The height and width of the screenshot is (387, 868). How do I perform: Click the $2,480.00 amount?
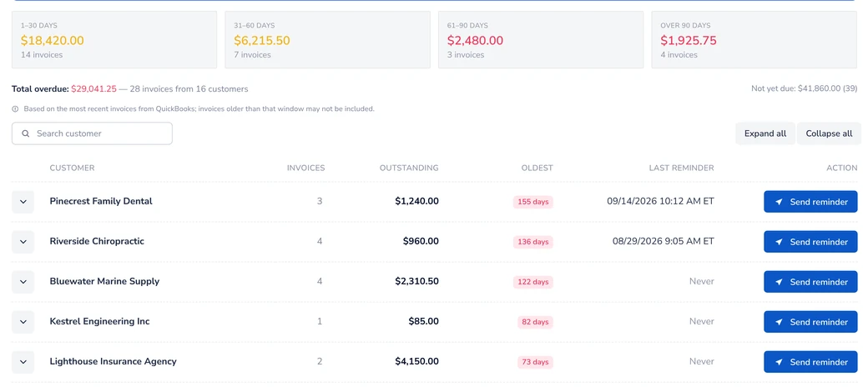click(475, 40)
